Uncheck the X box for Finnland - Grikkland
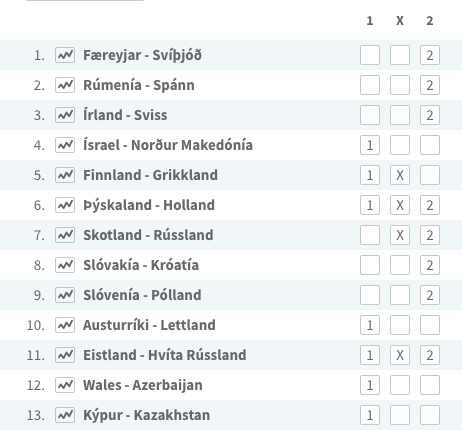This screenshot has height=439, width=462. pos(400,175)
